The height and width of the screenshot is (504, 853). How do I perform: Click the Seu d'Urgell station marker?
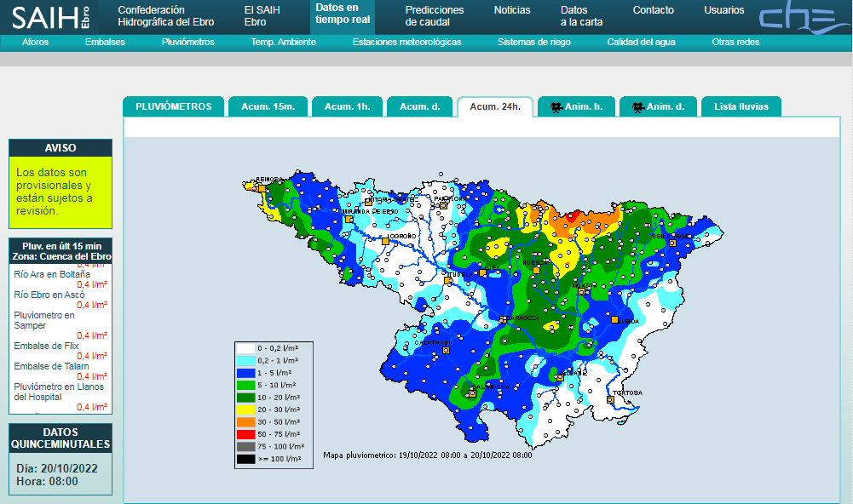click(673, 243)
